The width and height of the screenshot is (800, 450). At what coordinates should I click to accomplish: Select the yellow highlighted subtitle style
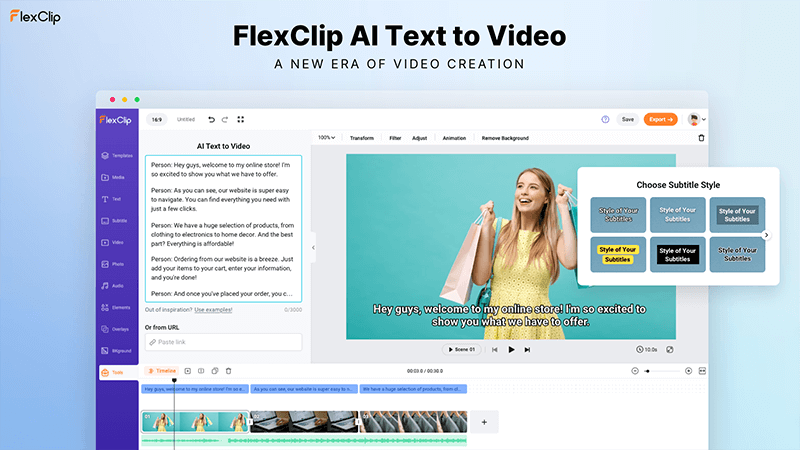[x=619, y=254]
